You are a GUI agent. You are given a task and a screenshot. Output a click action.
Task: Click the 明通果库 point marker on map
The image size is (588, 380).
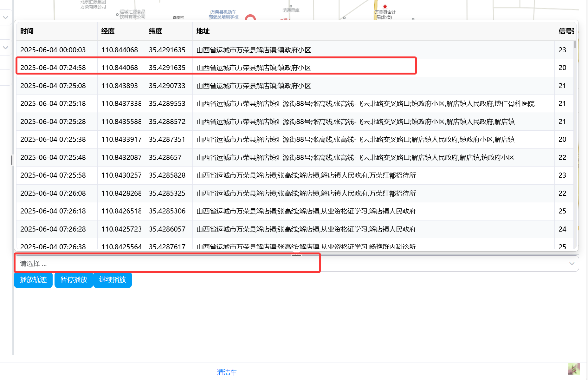tap(291, 6)
